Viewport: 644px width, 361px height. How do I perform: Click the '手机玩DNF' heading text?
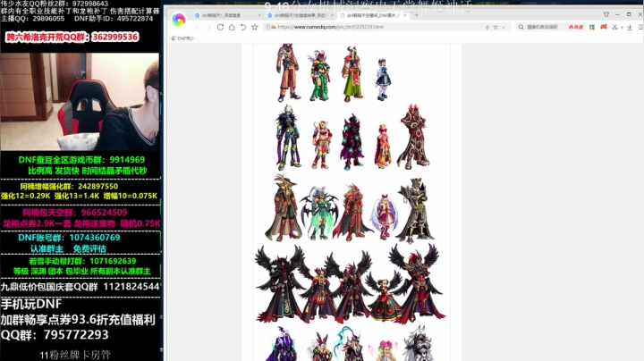(x=31, y=304)
